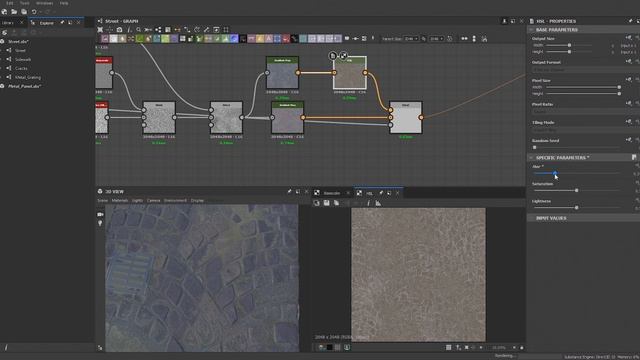This screenshot has height=360, width=640.
Task: Click the Lightness slider handle
Action: [576, 208]
